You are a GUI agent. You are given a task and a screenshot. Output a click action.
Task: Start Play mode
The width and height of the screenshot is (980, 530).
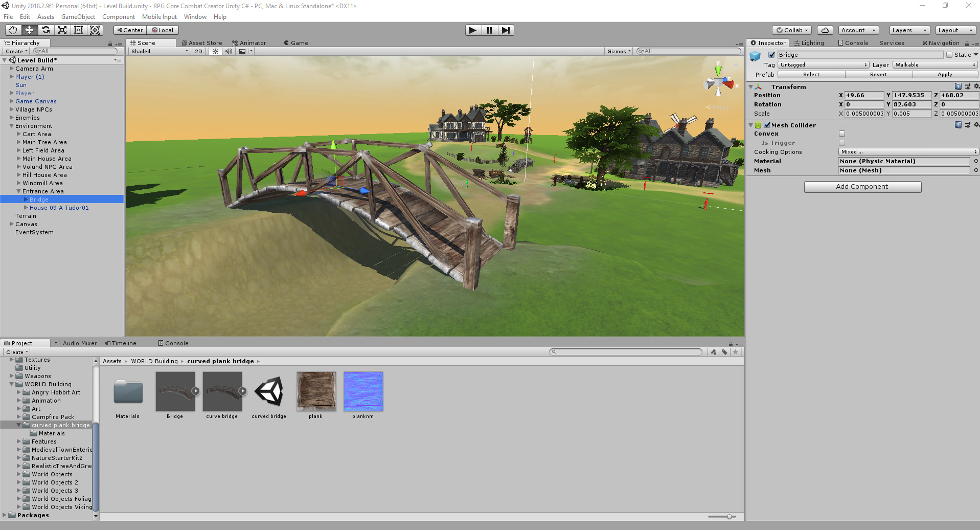(473, 30)
